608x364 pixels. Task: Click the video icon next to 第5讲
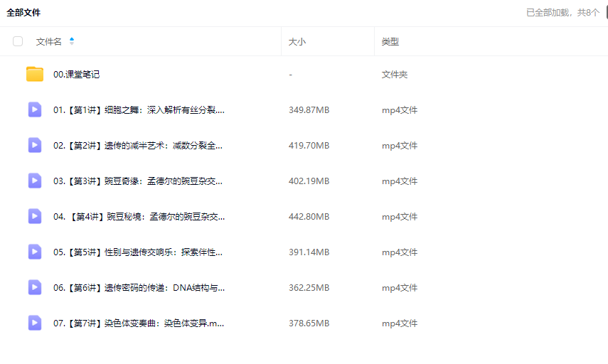pyautogui.click(x=35, y=252)
